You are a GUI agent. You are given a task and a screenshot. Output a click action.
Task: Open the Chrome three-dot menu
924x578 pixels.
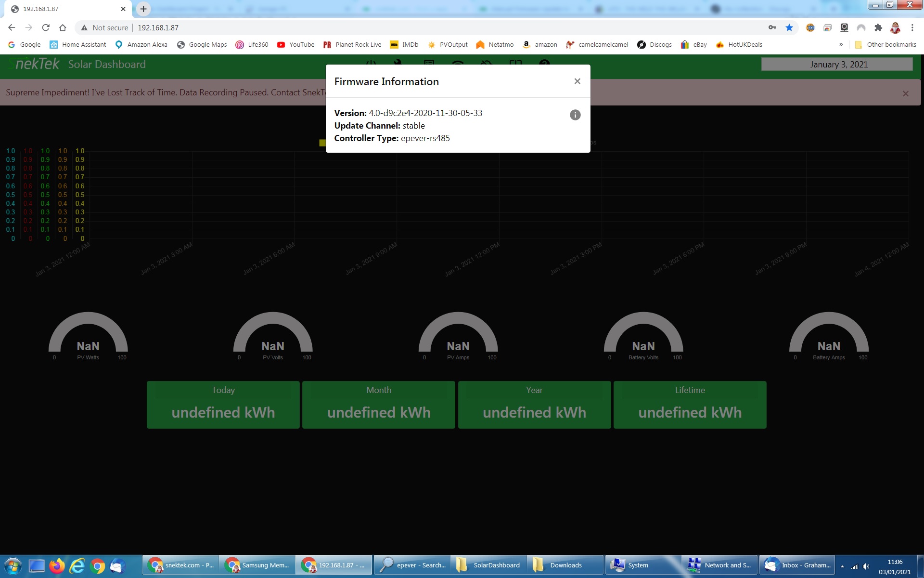coord(912,28)
